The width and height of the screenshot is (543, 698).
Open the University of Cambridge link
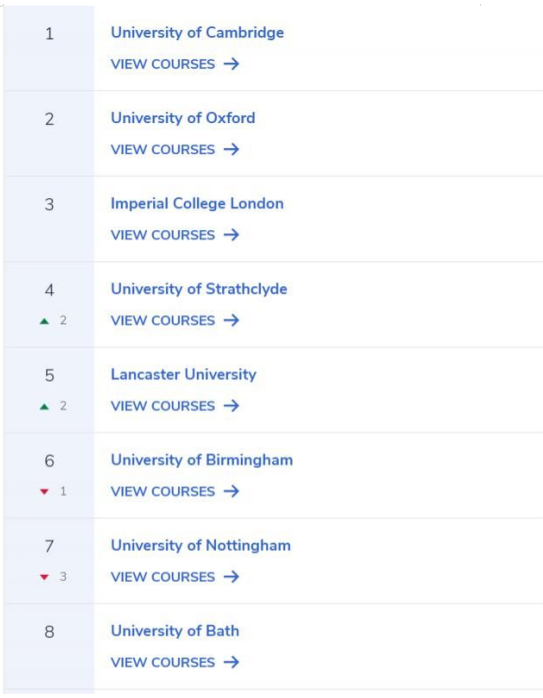tap(197, 32)
